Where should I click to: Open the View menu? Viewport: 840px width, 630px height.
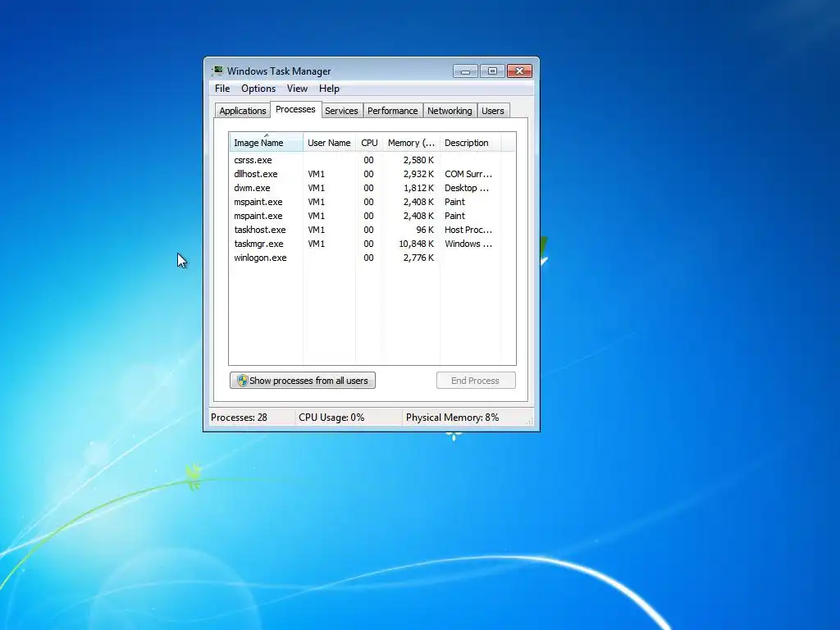click(297, 89)
